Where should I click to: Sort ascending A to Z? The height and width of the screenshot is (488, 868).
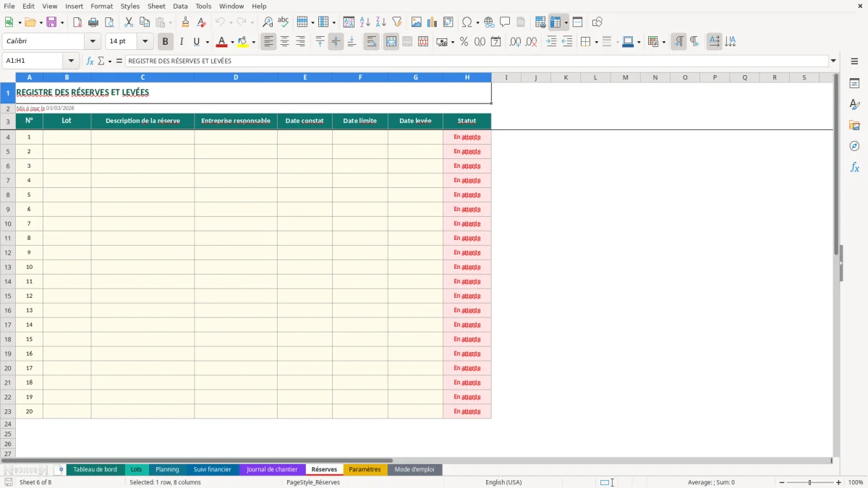tap(365, 22)
